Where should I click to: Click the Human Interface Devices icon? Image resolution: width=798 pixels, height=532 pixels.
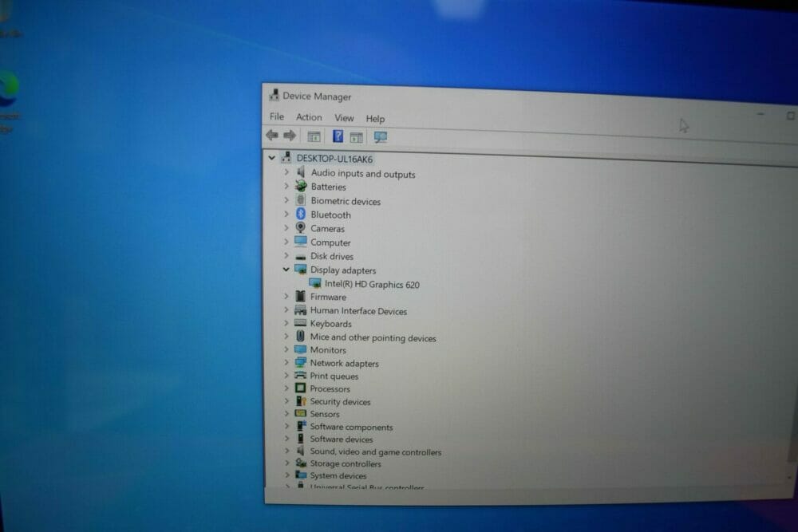coord(301,309)
